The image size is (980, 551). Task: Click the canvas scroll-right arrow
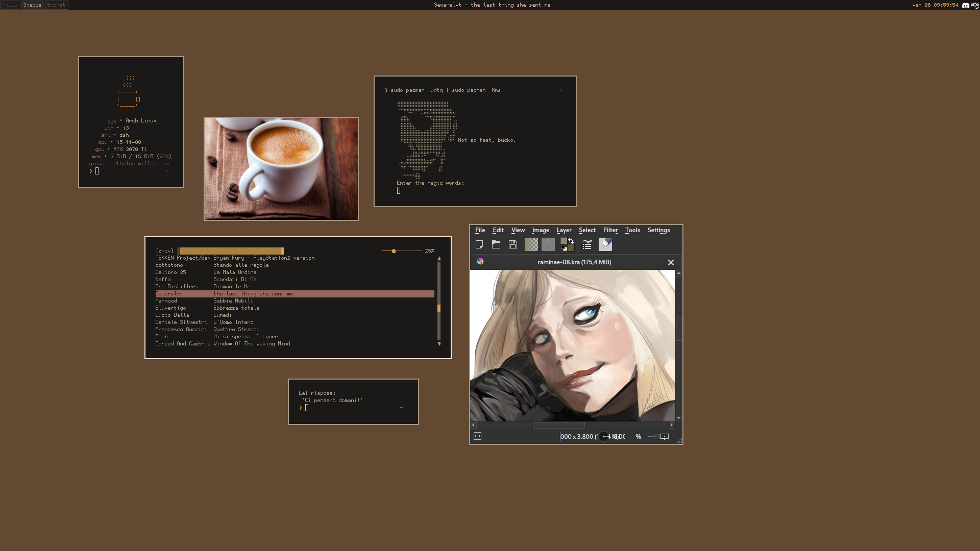(672, 425)
